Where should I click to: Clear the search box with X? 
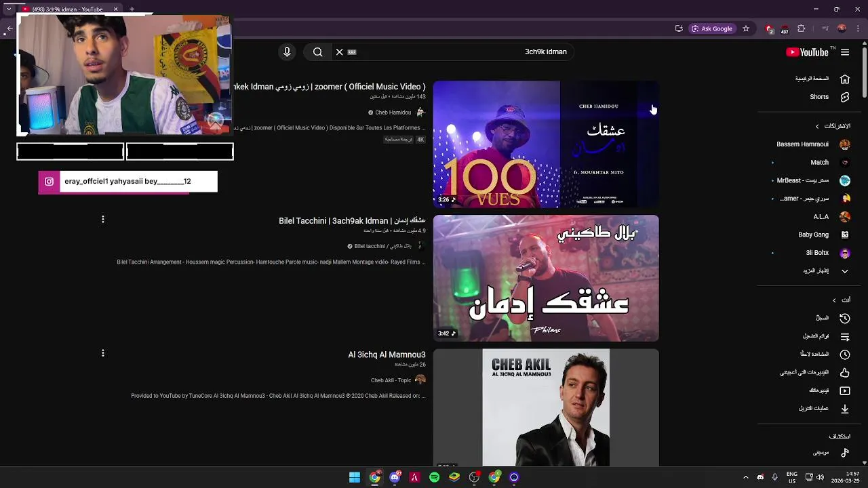(x=340, y=52)
